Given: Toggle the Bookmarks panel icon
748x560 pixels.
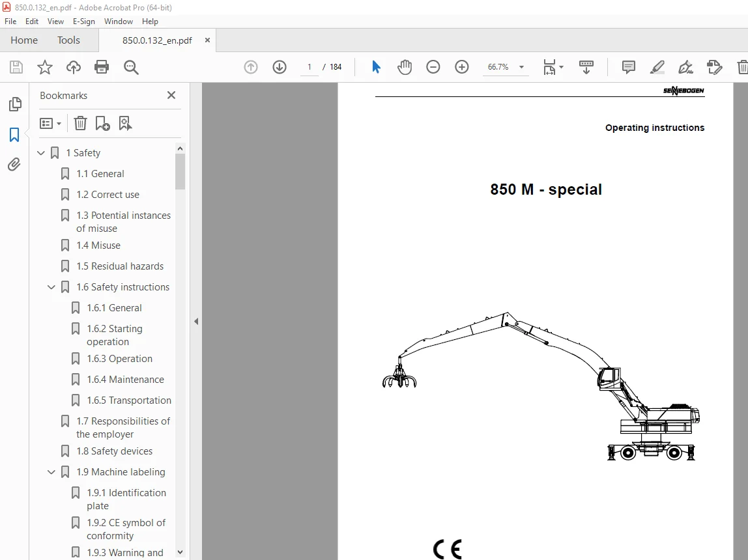Looking at the screenshot, I should pos(14,135).
